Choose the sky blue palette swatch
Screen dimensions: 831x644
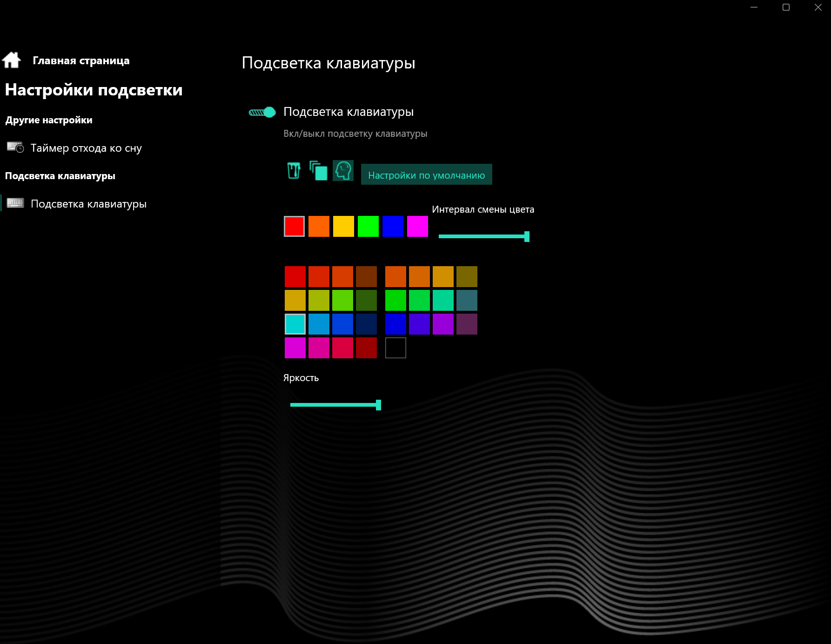319,324
